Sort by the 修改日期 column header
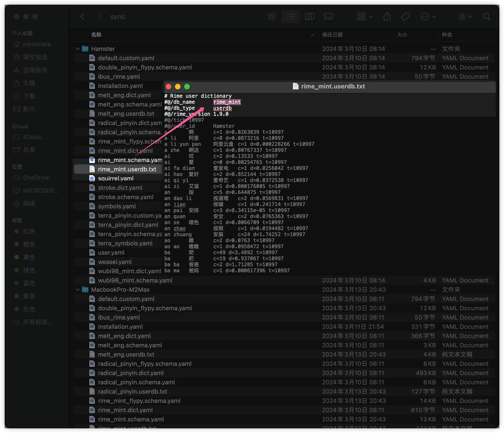The image size is (504, 433). coord(332,35)
